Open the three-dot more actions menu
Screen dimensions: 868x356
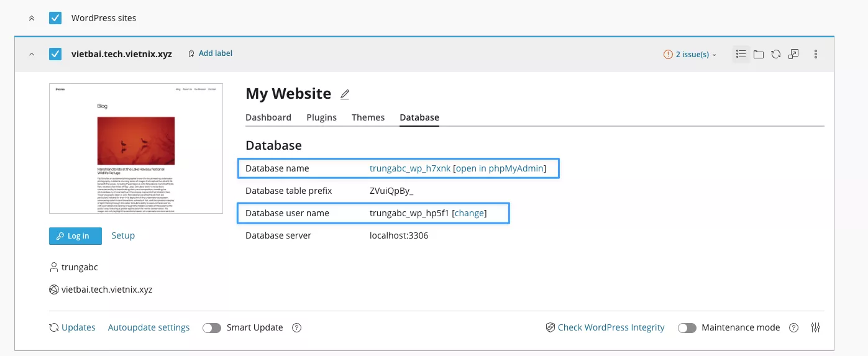(816, 54)
